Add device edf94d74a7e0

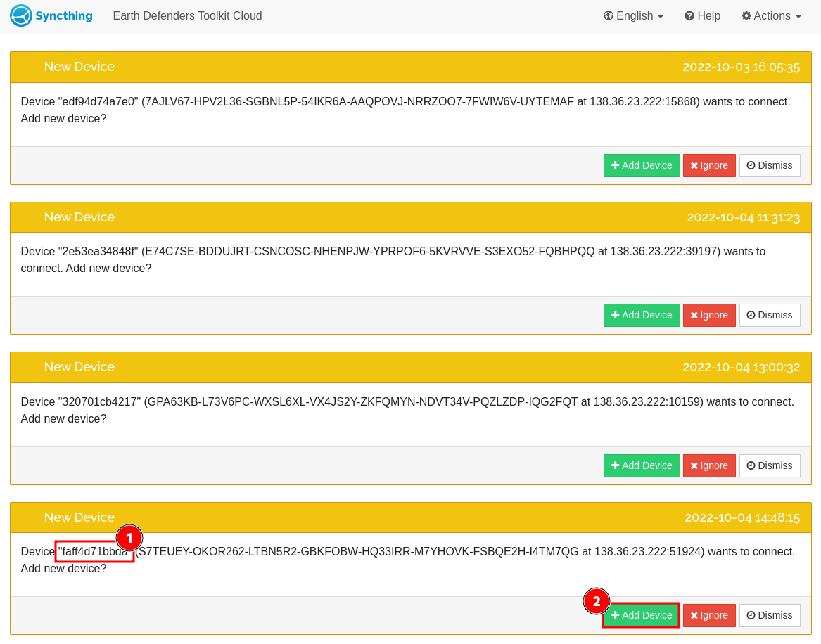point(642,165)
